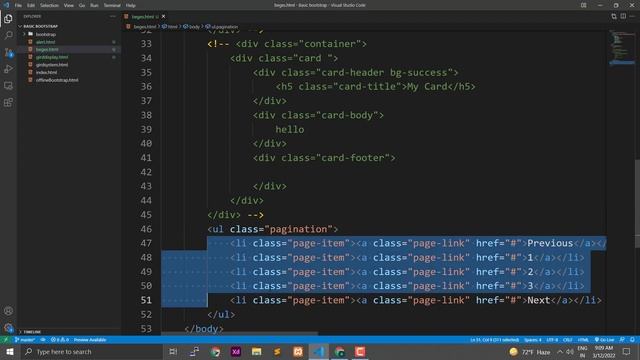Click the eye watch icon in status bar
The width and height of the screenshot is (640, 360).
[43, 340]
